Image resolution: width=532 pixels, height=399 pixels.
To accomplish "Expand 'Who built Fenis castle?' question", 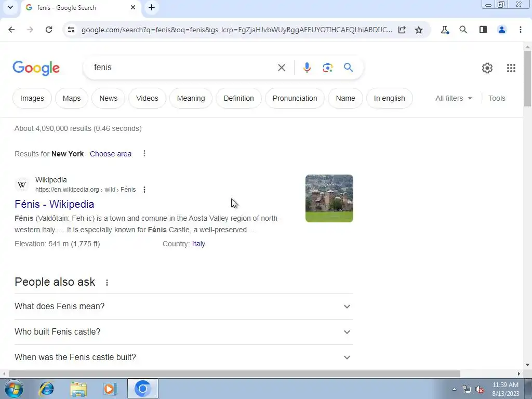I will click(x=183, y=332).
